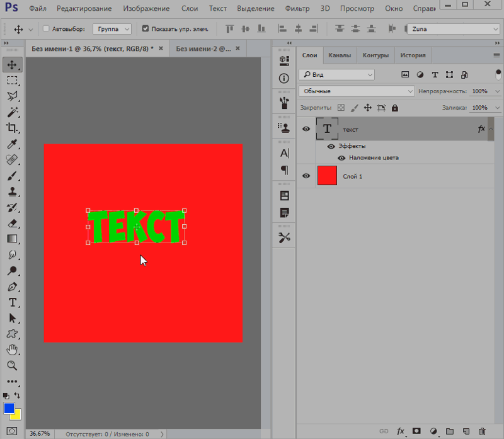The image size is (504, 439).
Task: Select the Brush tool
Action: point(12,176)
